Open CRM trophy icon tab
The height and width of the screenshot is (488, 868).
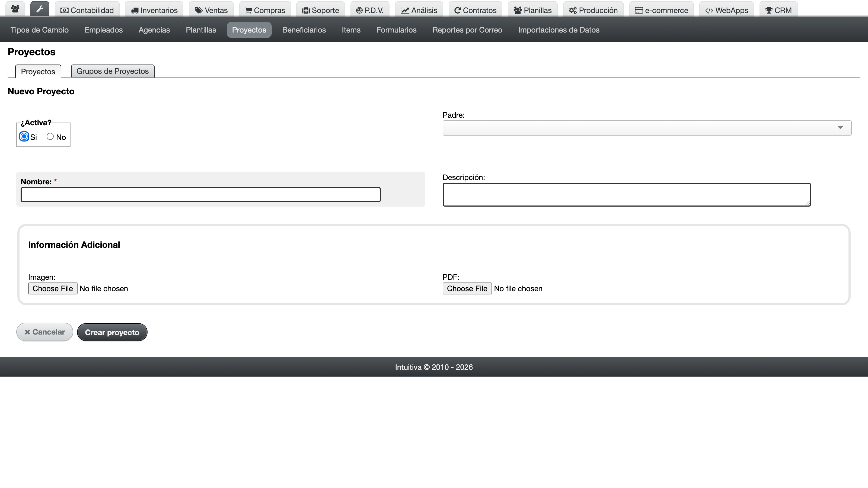778,10
